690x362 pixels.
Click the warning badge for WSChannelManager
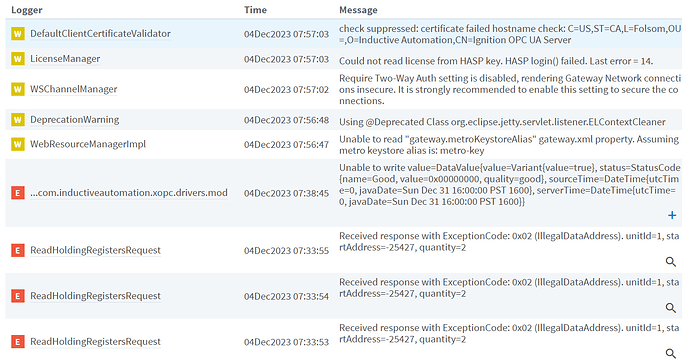click(x=18, y=89)
